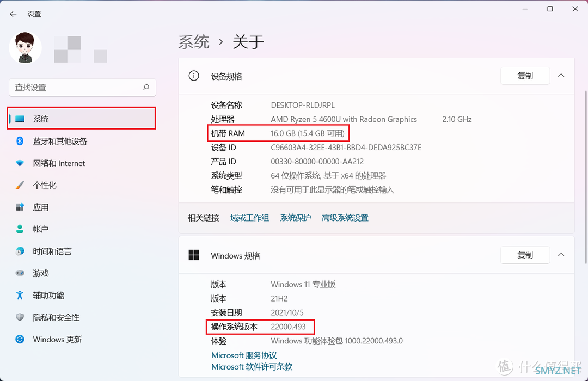The height and width of the screenshot is (381, 588).
Task: Click the Wi-Fi network icon
Action: [x=20, y=163]
